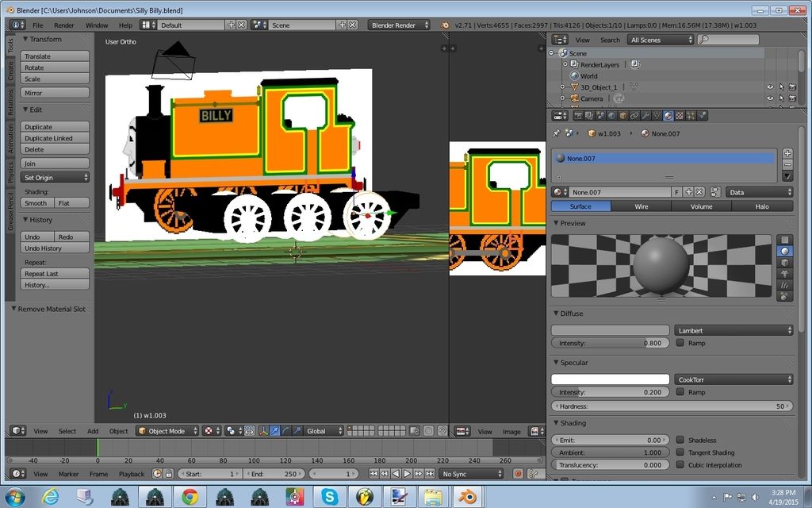Image resolution: width=812 pixels, height=508 pixels.
Task: Open the Object properties cube icon
Action: coord(623,116)
